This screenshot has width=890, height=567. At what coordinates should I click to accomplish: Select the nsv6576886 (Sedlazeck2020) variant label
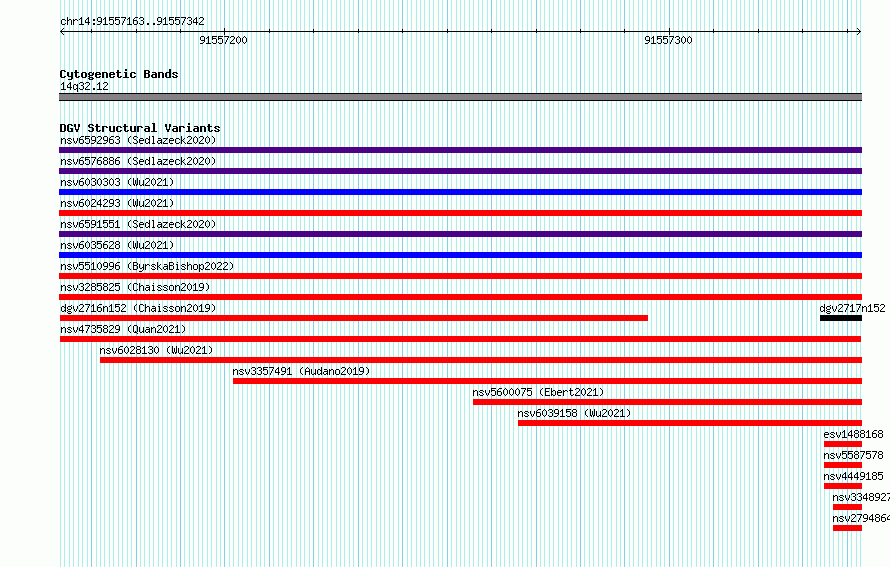pos(138,161)
